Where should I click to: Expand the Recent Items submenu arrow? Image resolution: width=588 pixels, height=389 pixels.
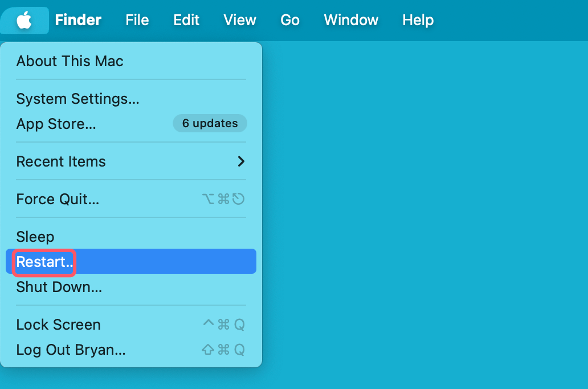[x=241, y=161]
